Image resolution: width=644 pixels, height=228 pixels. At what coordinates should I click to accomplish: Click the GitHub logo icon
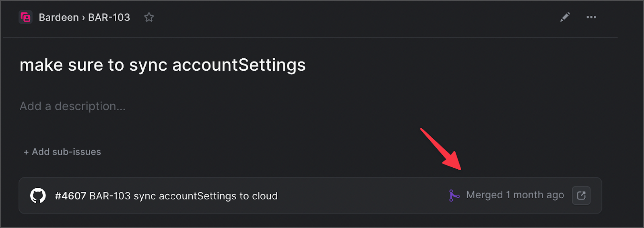(38, 196)
